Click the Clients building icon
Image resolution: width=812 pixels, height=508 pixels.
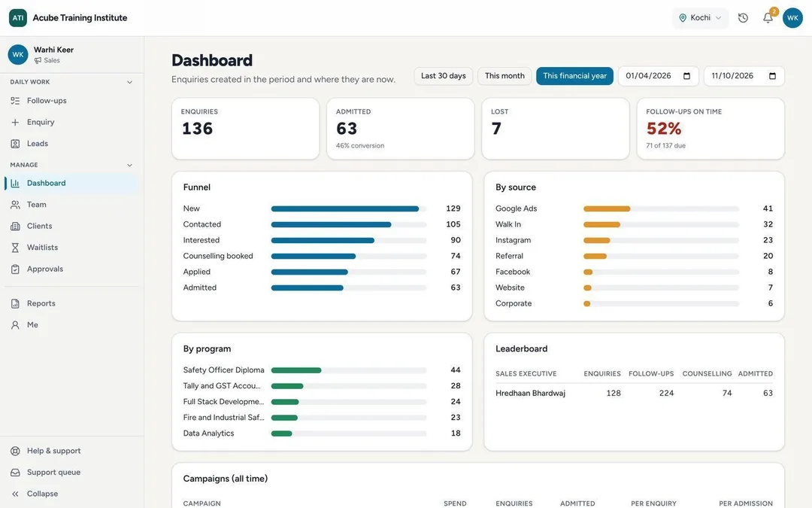tap(15, 226)
